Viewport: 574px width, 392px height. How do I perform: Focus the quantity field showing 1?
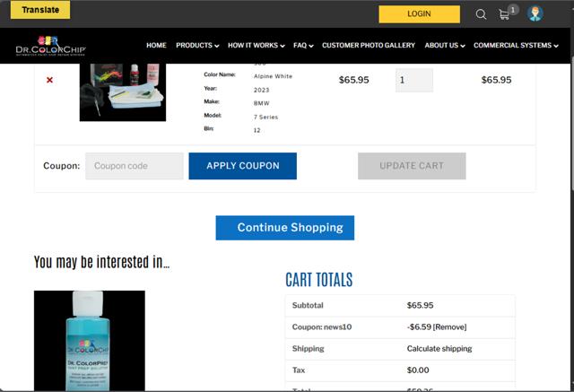414,80
